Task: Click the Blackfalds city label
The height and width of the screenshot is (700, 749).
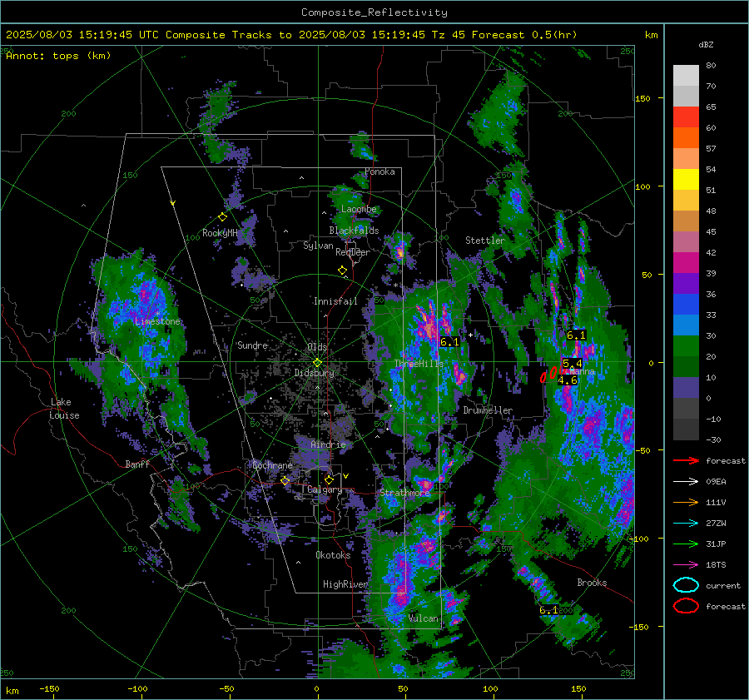Action: (x=354, y=231)
